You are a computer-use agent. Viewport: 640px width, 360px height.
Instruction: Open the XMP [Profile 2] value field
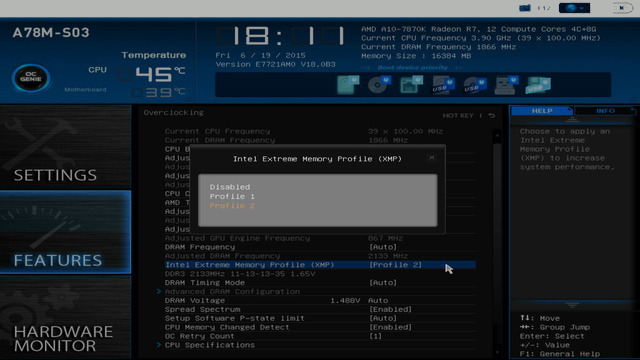(x=396, y=265)
